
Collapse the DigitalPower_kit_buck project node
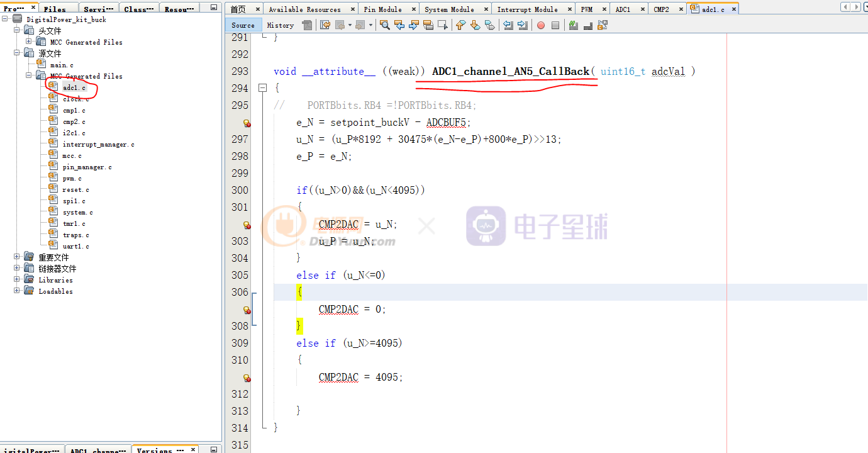tap(6, 20)
